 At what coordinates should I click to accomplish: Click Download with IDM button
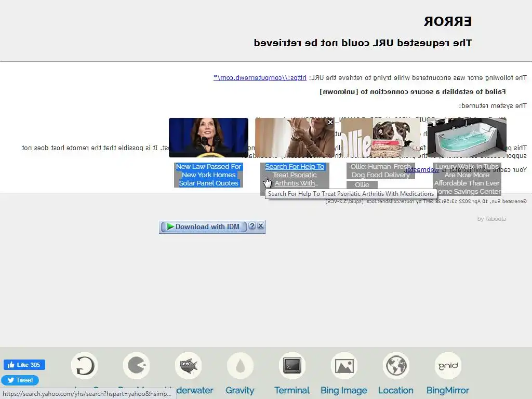[x=204, y=227]
